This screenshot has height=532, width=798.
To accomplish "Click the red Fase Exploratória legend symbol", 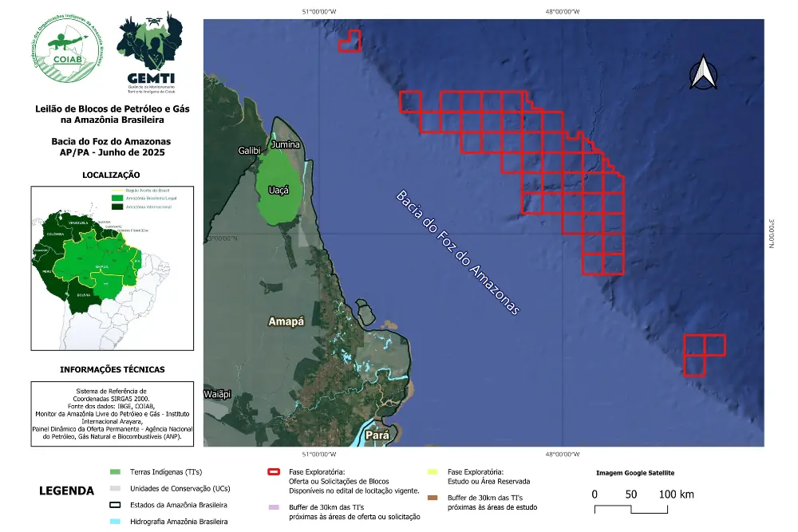I will click(274, 472).
